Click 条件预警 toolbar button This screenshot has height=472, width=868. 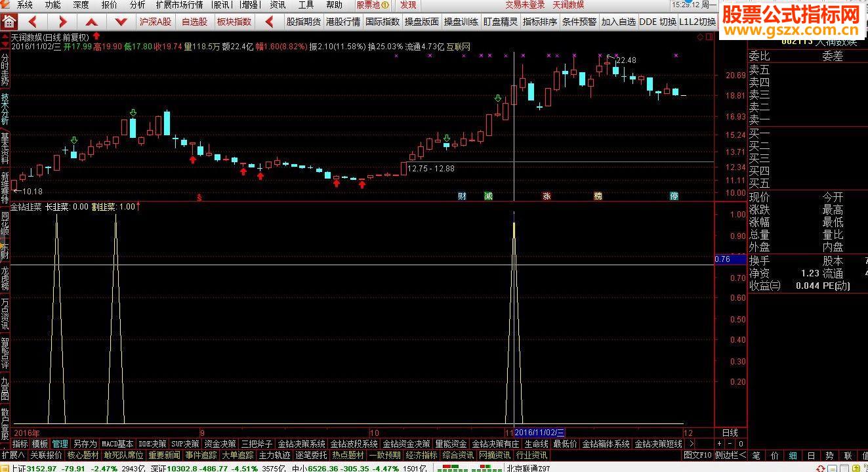tap(579, 22)
